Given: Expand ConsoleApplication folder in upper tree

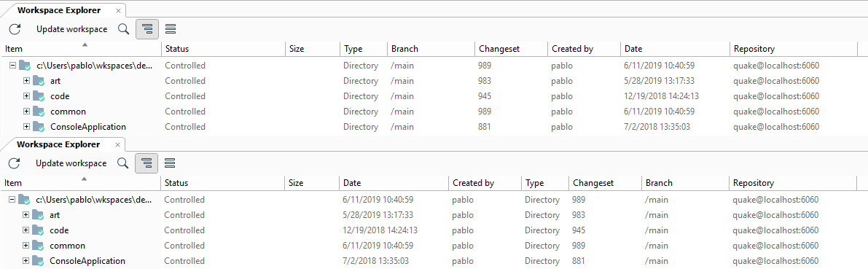Looking at the screenshot, I should click(26, 127).
